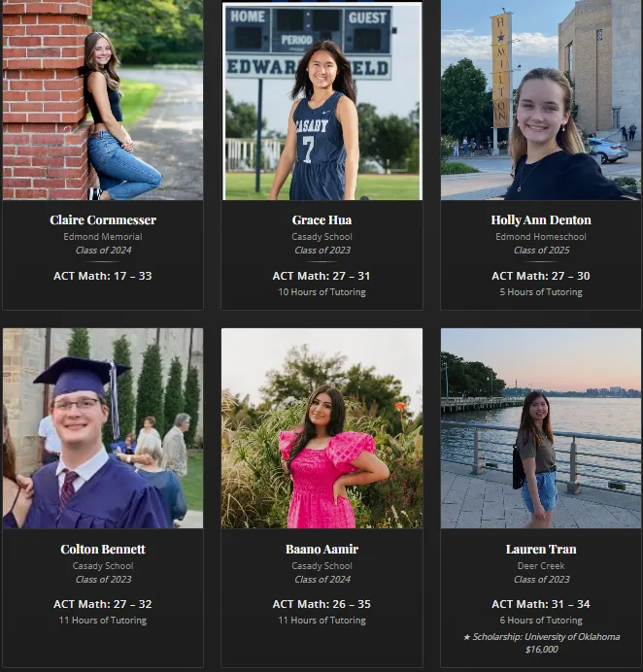This screenshot has width=643, height=672.
Task: Click the Lauren Tran name heading
Action: point(541,549)
